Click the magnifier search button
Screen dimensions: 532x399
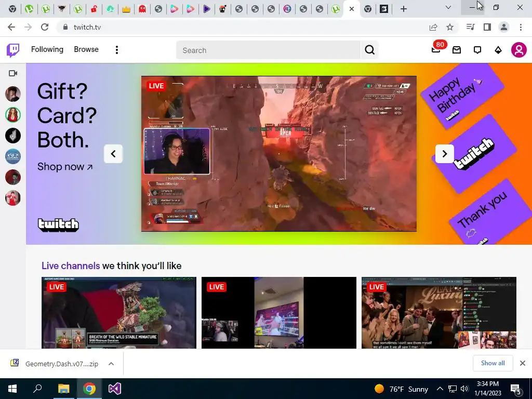coord(369,50)
